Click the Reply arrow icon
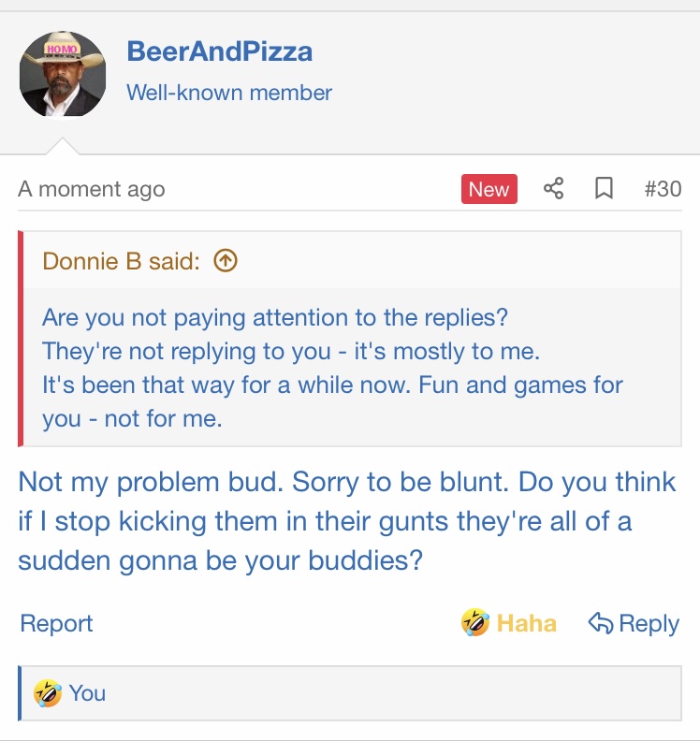700x741 pixels. pyautogui.click(x=600, y=623)
